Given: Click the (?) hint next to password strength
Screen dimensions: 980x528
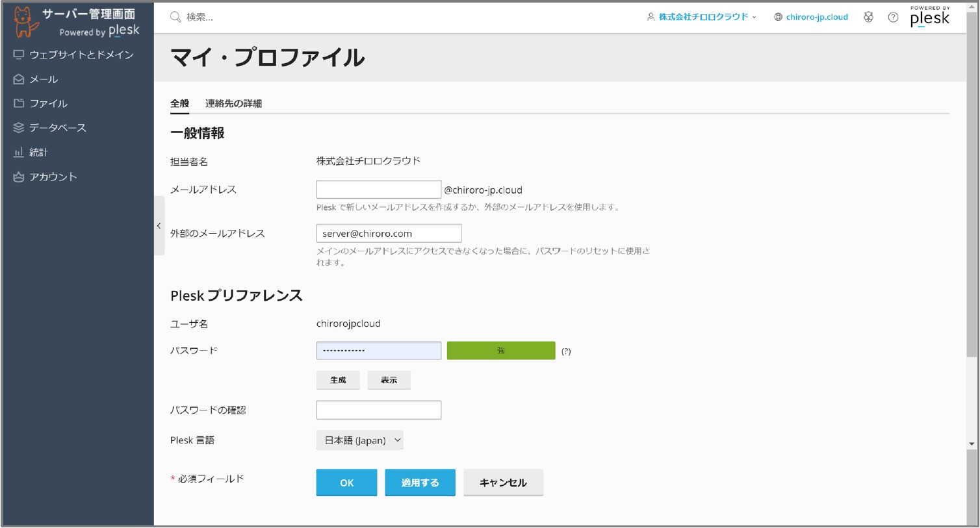Looking at the screenshot, I should tap(566, 351).
